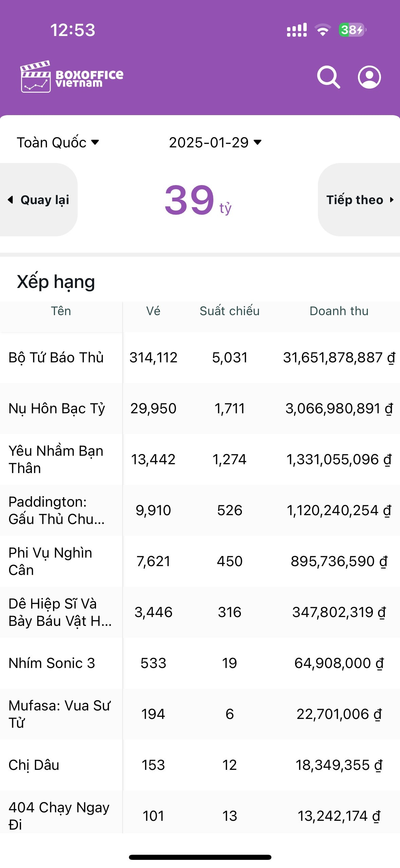Tap the Wi-Fi status icon
This screenshot has width=400, height=868.
[x=323, y=30]
